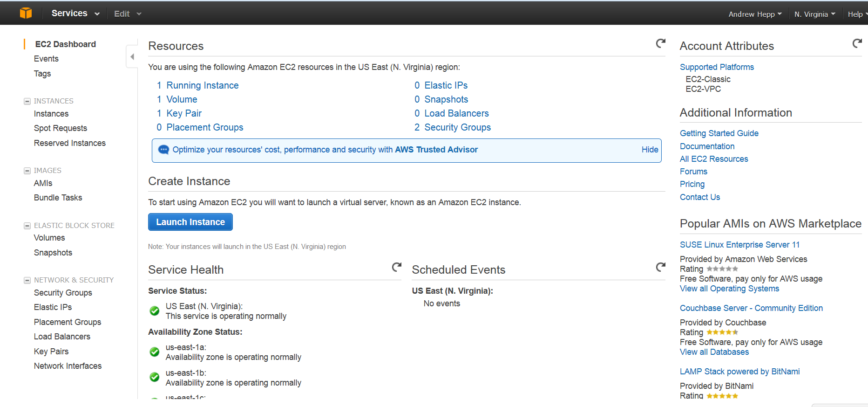The image size is (868, 407).
Task: Click the green check for US East status
Action: (155, 311)
